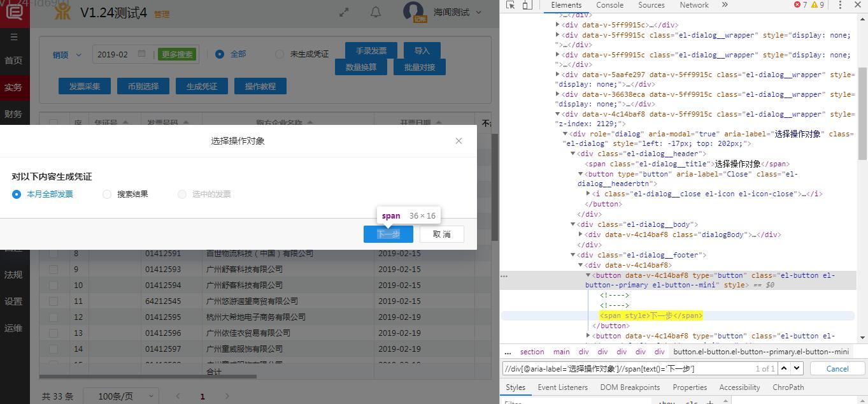Click the ellipsis on selected DOM node
The image size is (868, 404).
tap(504, 276)
